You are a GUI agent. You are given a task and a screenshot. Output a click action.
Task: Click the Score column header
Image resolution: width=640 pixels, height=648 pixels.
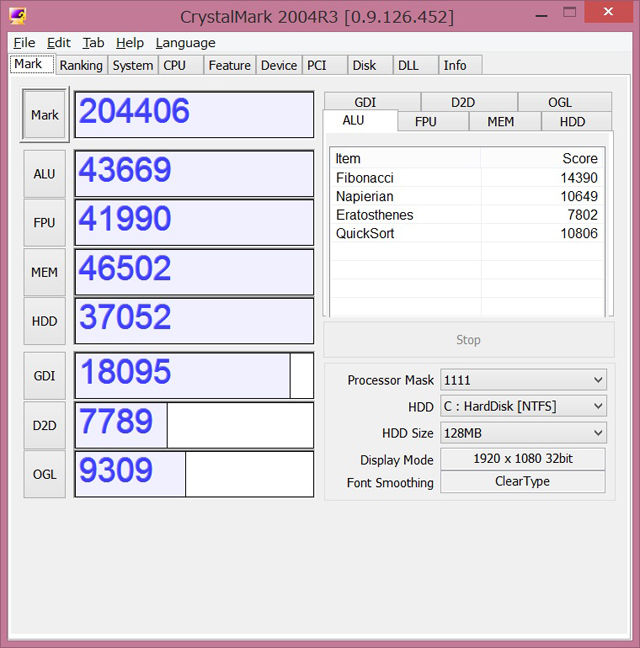(x=542, y=158)
